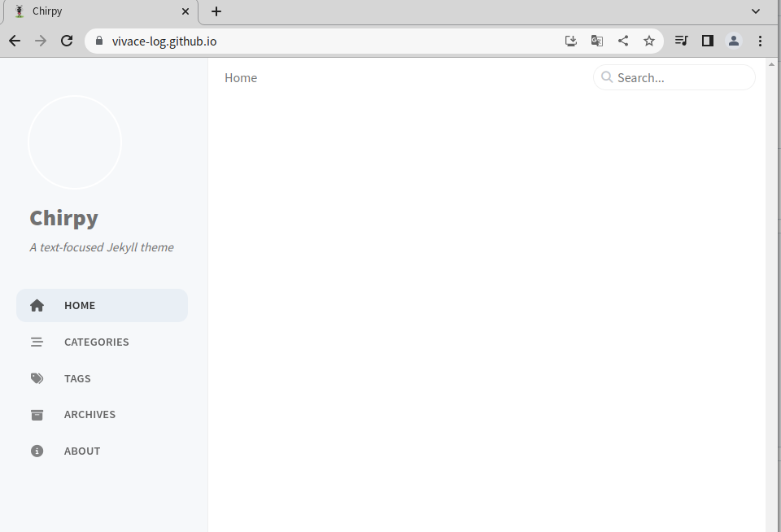Open ARCHIVES in the sidebar
This screenshot has width=781, height=532.
(102, 414)
